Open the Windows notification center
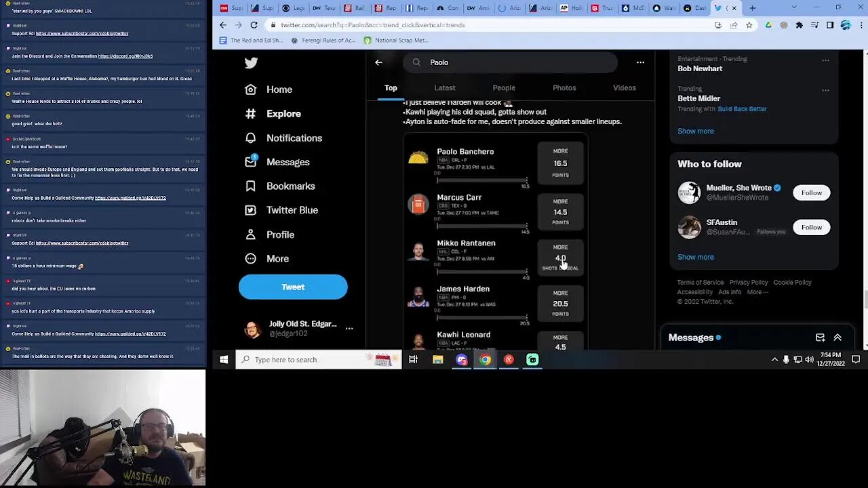The width and height of the screenshot is (868, 488). pyautogui.click(x=856, y=360)
